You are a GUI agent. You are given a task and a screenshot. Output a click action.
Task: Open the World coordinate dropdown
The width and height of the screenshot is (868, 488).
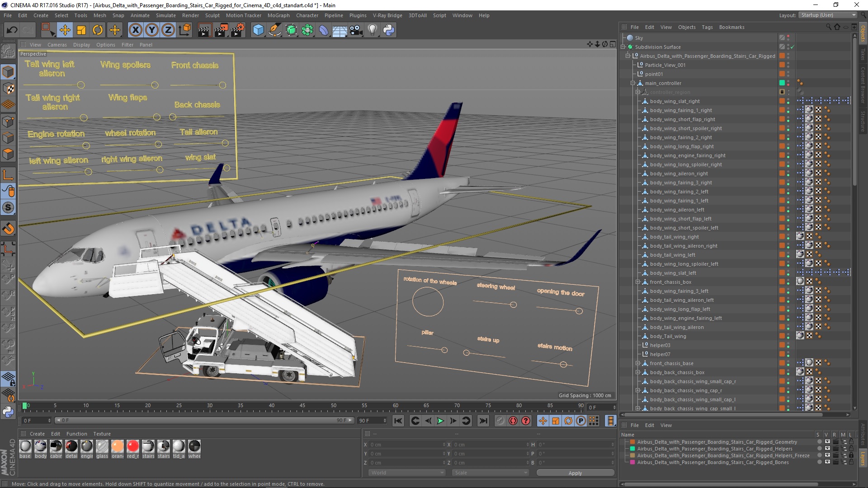407,473
